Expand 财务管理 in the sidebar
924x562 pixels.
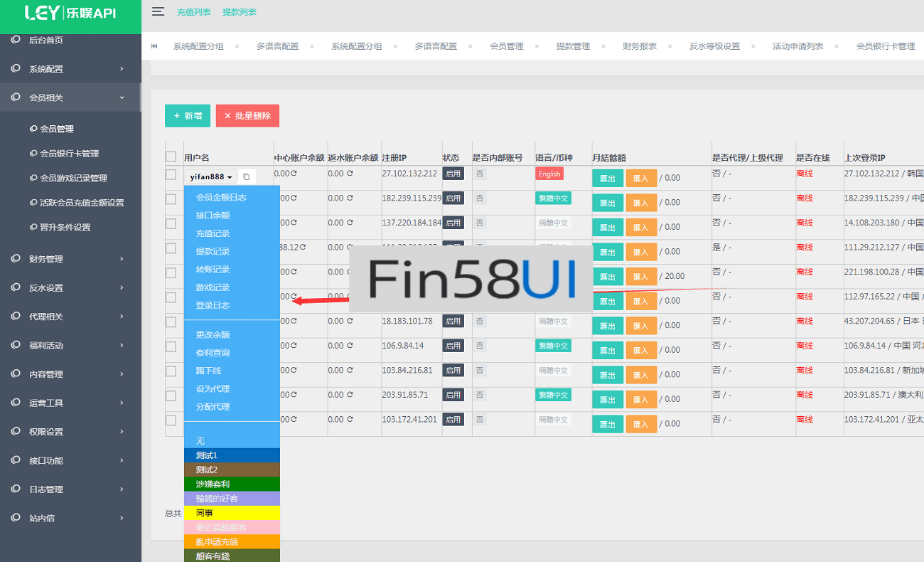point(70,259)
